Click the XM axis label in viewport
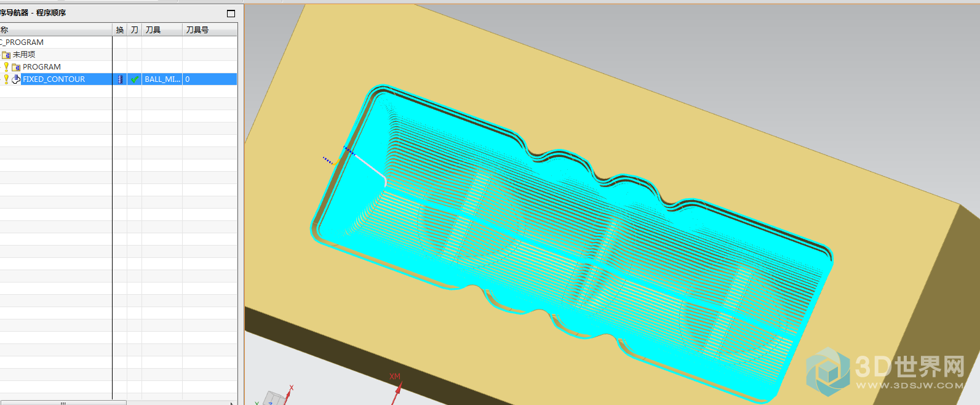 [x=395, y=376]
